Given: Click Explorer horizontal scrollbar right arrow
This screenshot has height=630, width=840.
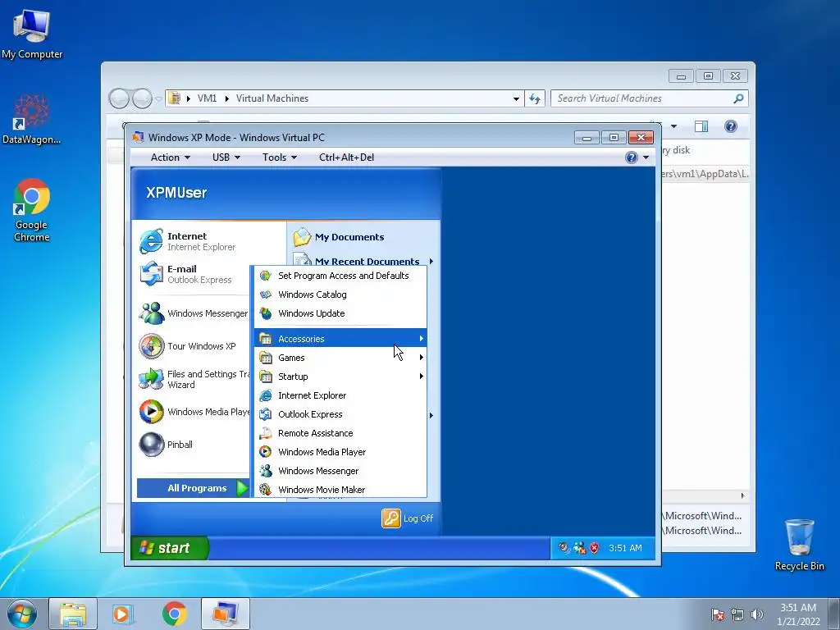Looking at the screenshot, I should click(742, 495).
